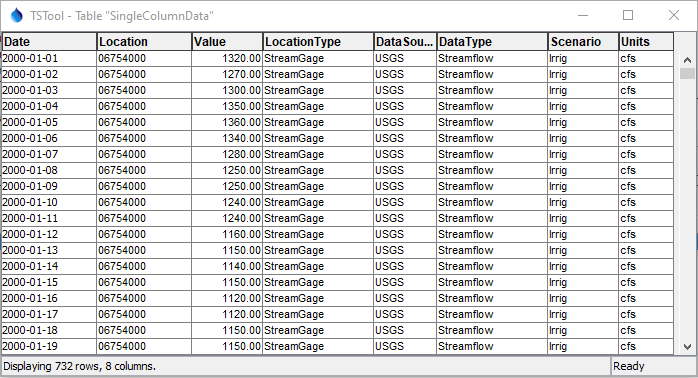Select the LocationType column header
698x378 pixels.
point(318,42)
